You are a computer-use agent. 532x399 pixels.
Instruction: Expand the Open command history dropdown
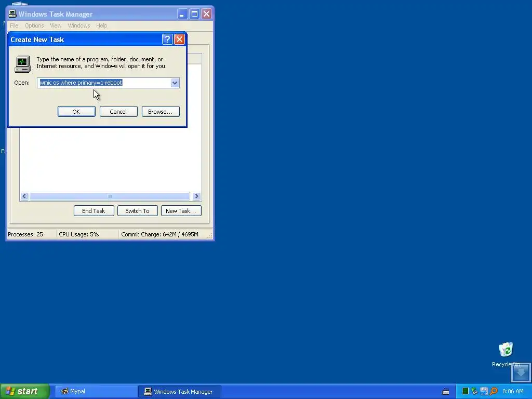175,83
